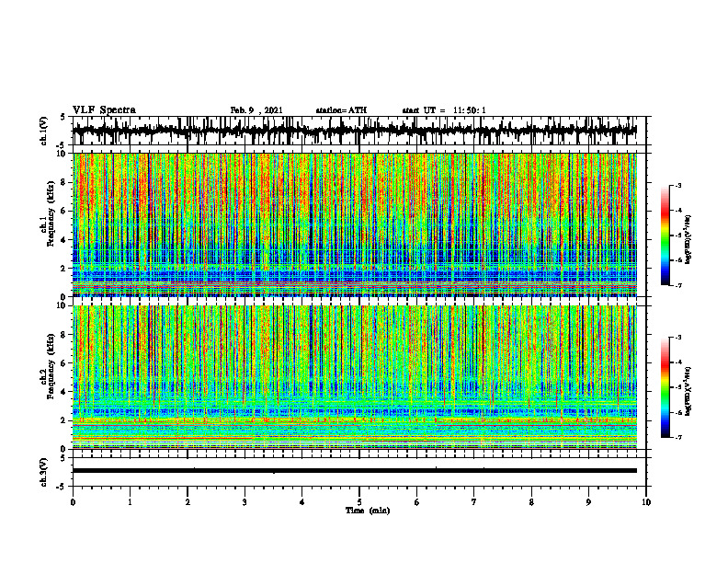Click inside the ch.1 spectrogram panel
Screen dimensions: 728x563
[x=354, y=224]
